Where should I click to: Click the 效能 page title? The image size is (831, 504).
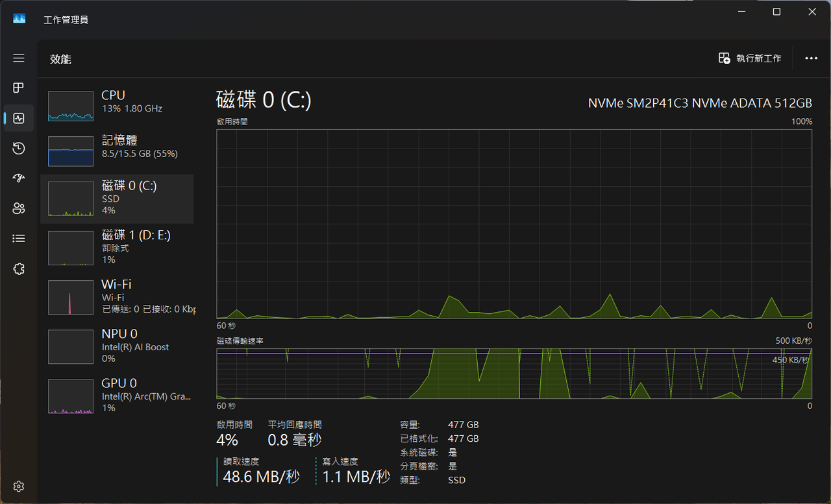pyautogui.click(x=60, y=59)
